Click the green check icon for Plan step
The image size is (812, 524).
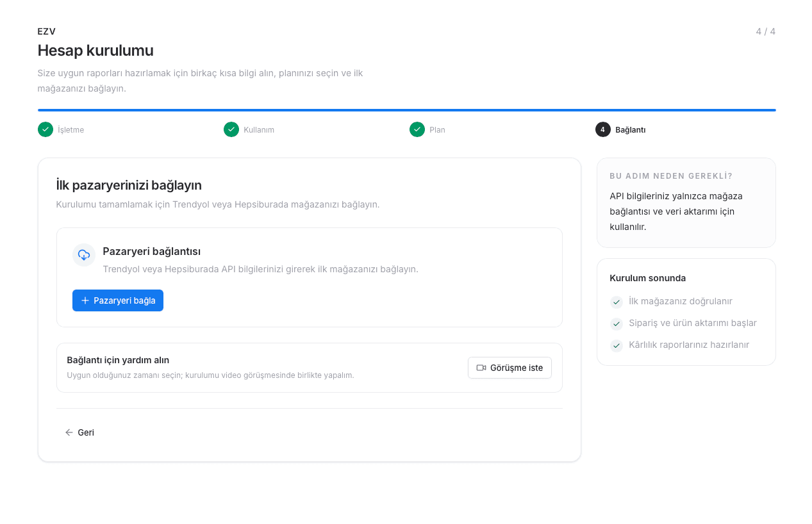pyautogui.click(x=417, y=129)
